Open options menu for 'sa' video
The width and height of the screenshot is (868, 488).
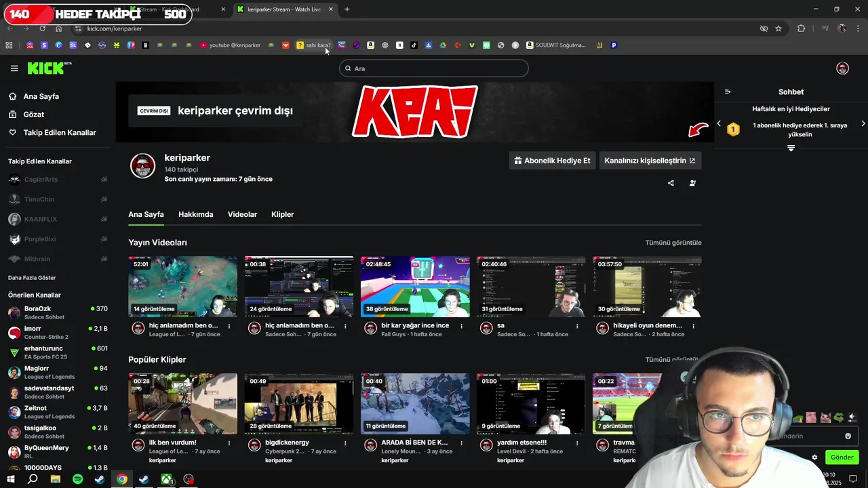click(x=577, y=326)
